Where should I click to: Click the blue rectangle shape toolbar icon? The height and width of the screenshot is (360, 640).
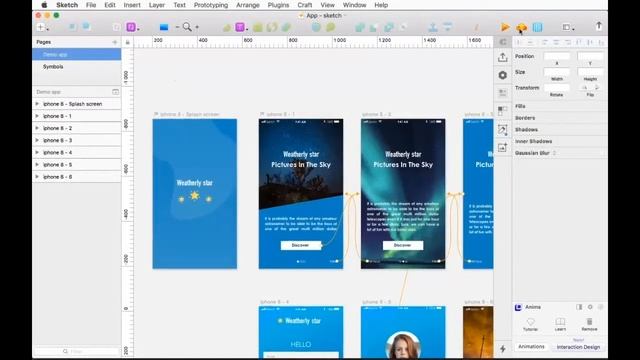coord(164,27)
